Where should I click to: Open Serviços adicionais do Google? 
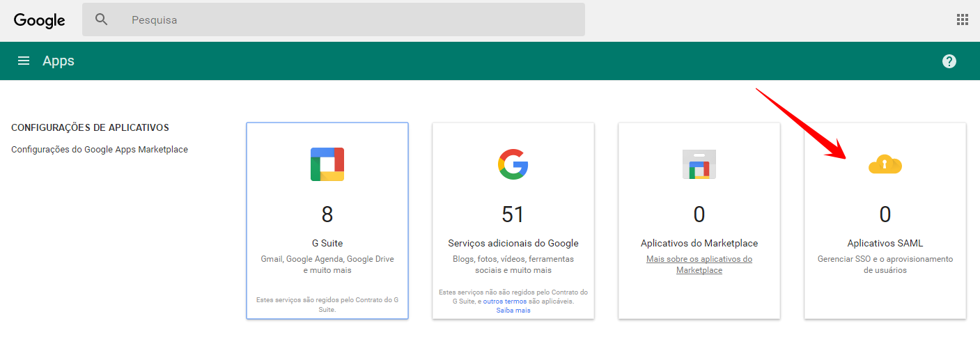513,243
